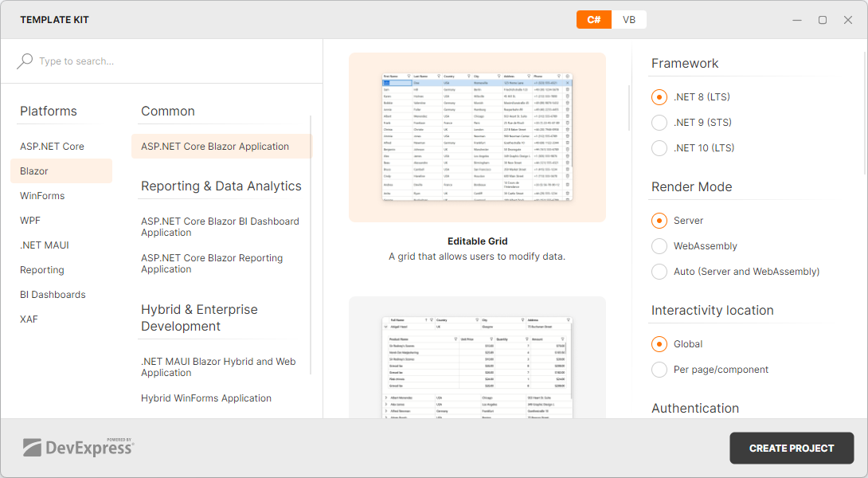The height and width of the screenshot is (478, 868).
Task: Click the Hybrid & Enterprise Development heading
Action: tap(199, 318)
